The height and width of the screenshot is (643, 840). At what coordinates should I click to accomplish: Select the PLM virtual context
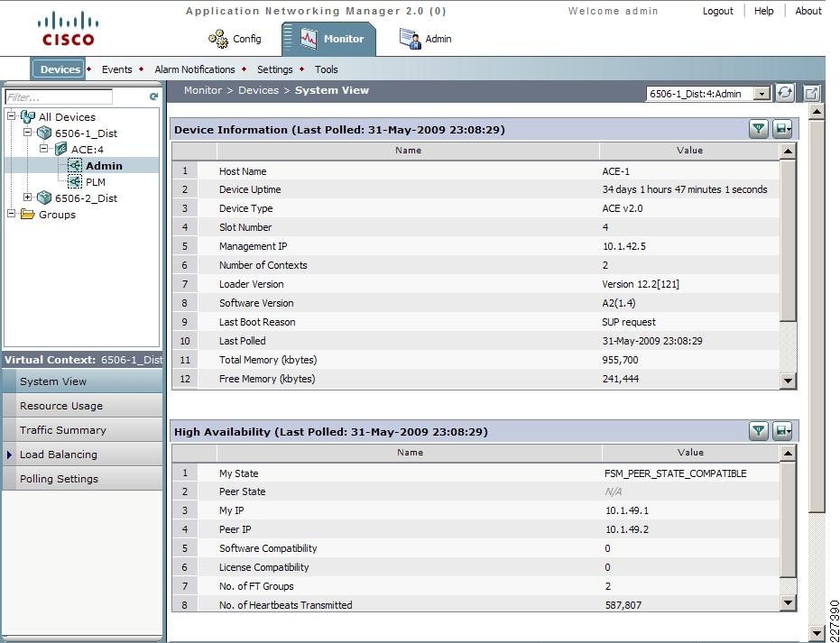tap(96, 182)
